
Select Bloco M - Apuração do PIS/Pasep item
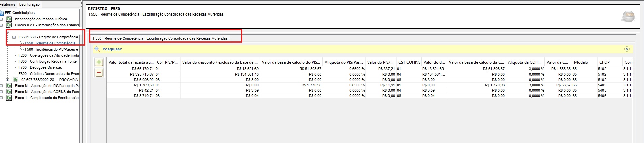pyautogui.click(x=47, y=86)
